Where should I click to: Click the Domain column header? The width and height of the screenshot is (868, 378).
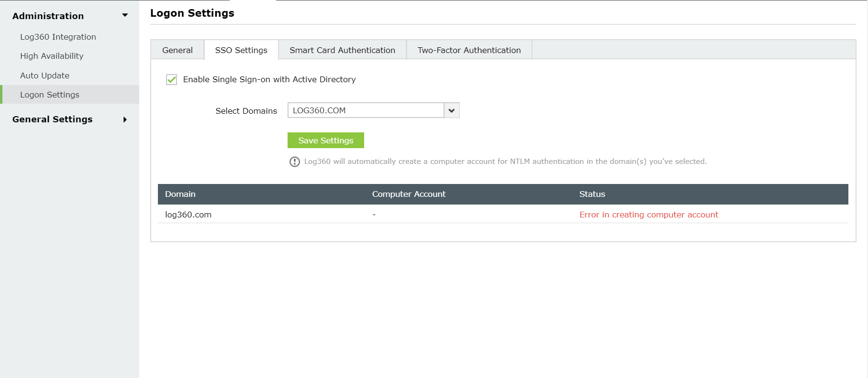pyautogui.click(x=180, y=194)
